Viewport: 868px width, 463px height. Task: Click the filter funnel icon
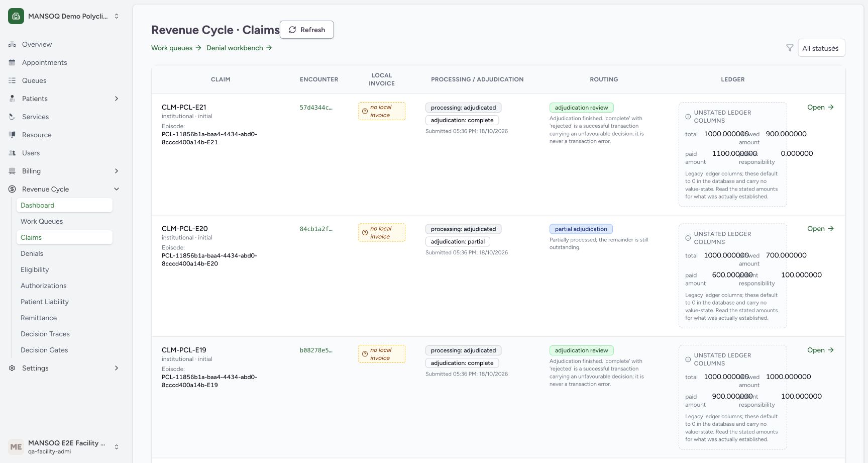coord(790,48)
